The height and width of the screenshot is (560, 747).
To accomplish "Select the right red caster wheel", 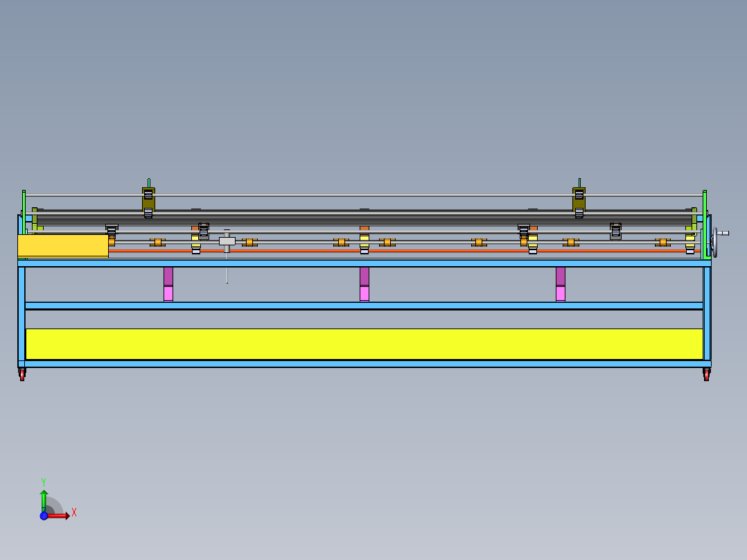I will point(707,375).
